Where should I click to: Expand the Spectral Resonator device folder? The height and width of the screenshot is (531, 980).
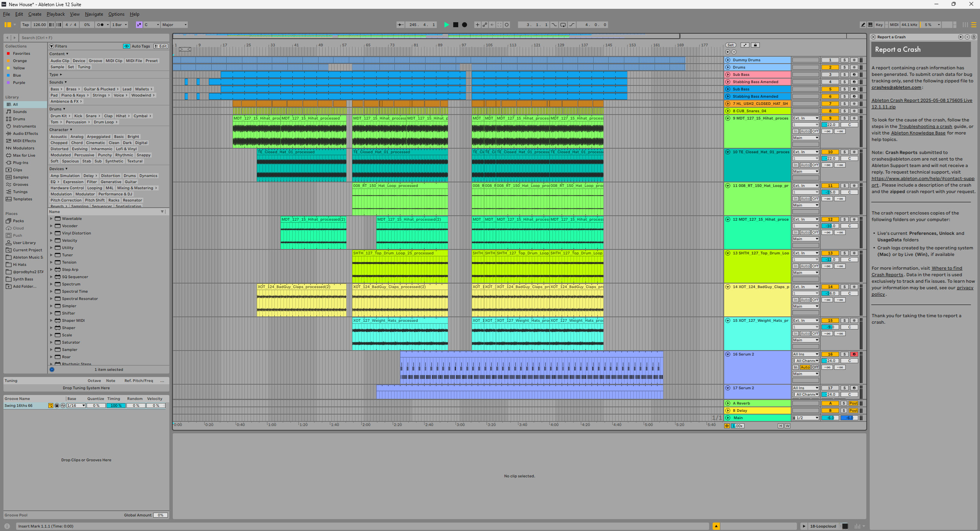coord(51,299)
